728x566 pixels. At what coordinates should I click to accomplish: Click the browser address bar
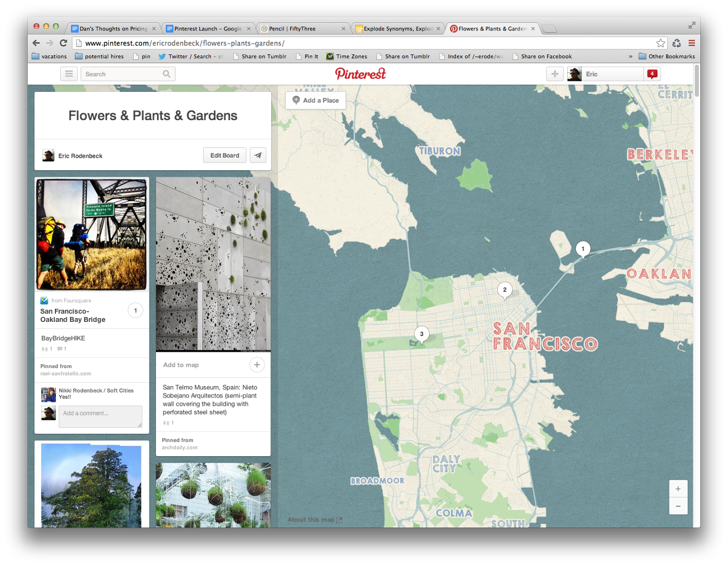[369, 43]
